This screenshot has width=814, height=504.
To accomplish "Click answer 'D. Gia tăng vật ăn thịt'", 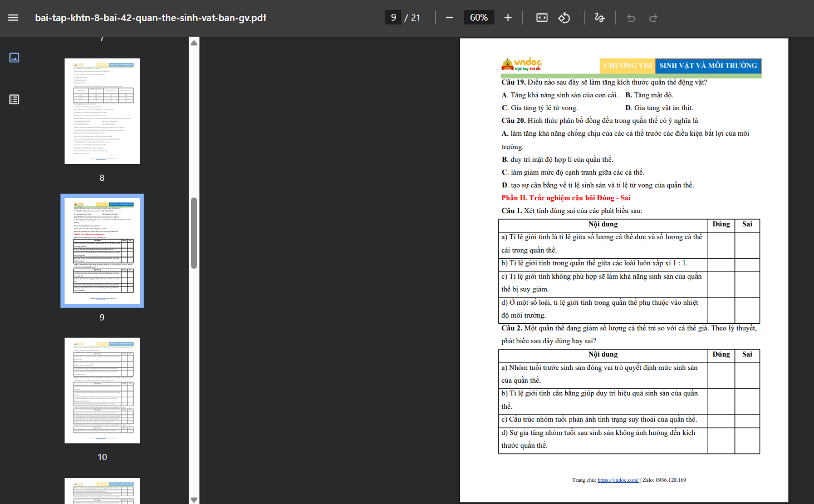I will coord(659,108).
